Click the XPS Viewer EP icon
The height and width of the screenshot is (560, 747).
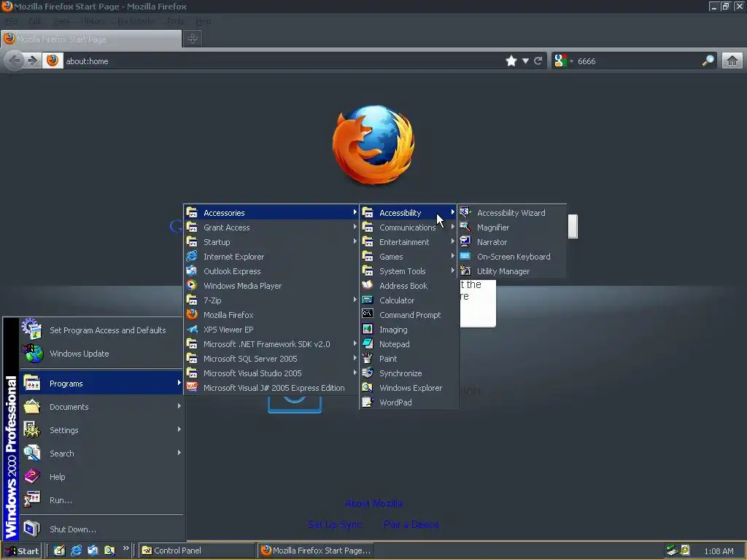(x=192, y=329)
